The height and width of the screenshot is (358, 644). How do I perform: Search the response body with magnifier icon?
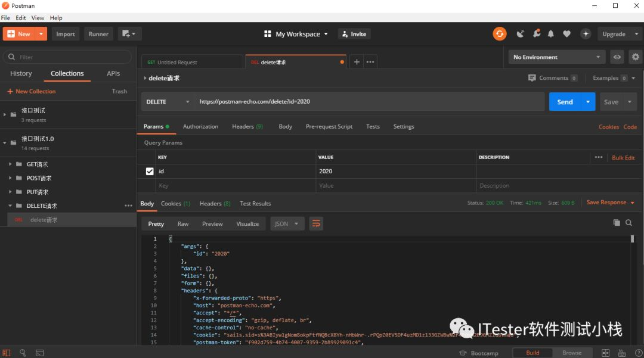pyautogui.click(x=629, y=223)
